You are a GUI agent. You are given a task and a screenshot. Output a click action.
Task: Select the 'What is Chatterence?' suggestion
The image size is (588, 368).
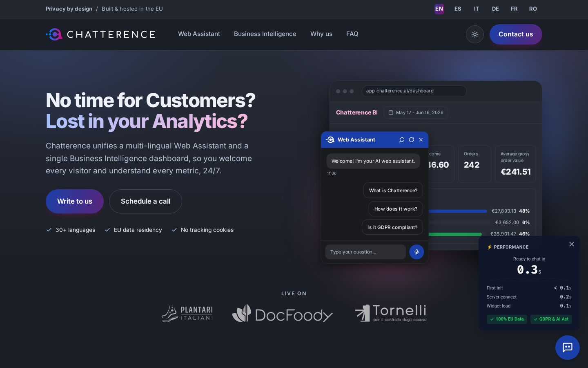click(393, 191)
